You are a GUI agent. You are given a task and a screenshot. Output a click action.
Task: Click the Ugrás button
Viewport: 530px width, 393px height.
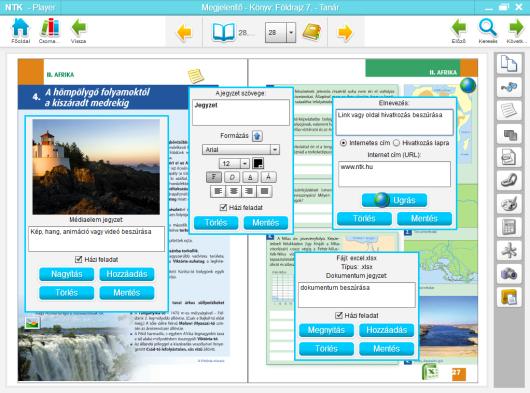click(x=394, y=200)
